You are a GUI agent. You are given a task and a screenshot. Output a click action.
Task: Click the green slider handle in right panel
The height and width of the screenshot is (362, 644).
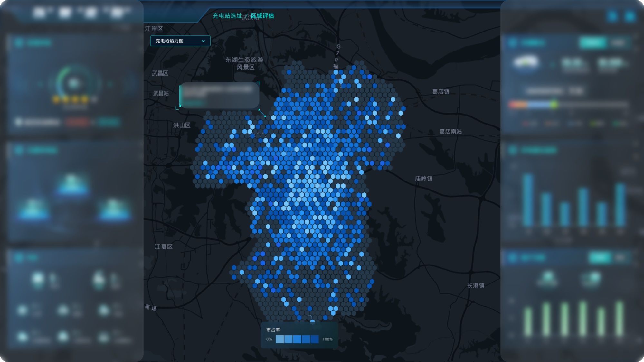tap(554, 104)
